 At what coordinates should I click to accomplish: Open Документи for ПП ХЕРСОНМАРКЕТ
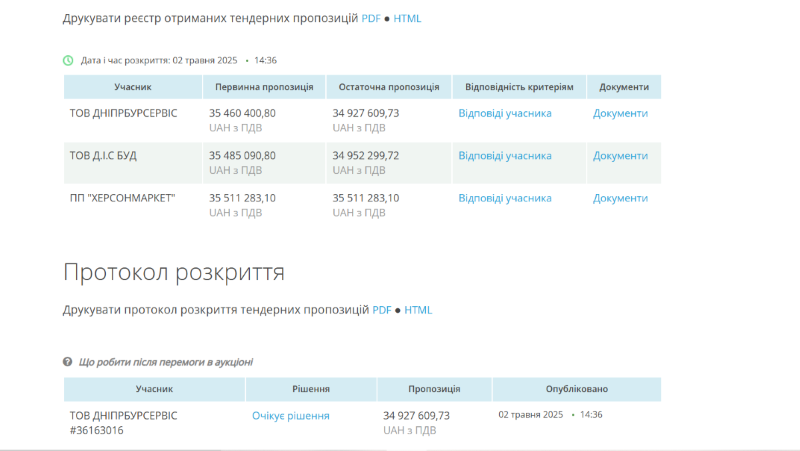620,198
